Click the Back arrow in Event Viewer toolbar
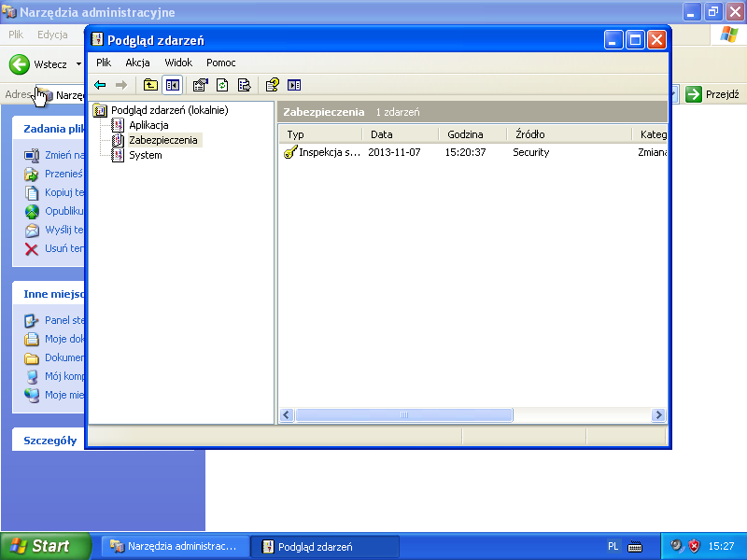This screenshot has height=560, width=747. (100, 85)
